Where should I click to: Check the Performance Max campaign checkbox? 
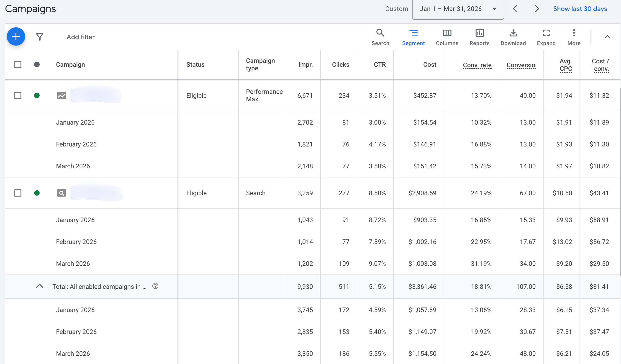18,95
